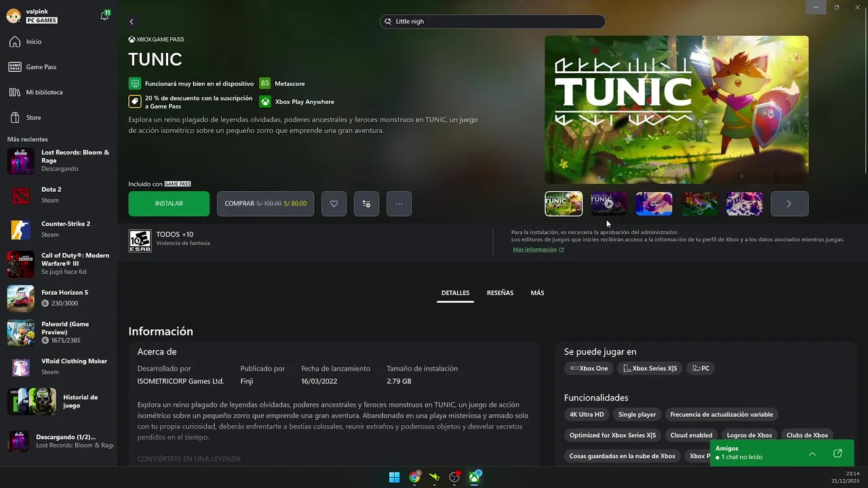Select the Xbox Series X|S platform chip
Viewport: 868px width, 488px height.
(650, 369)
